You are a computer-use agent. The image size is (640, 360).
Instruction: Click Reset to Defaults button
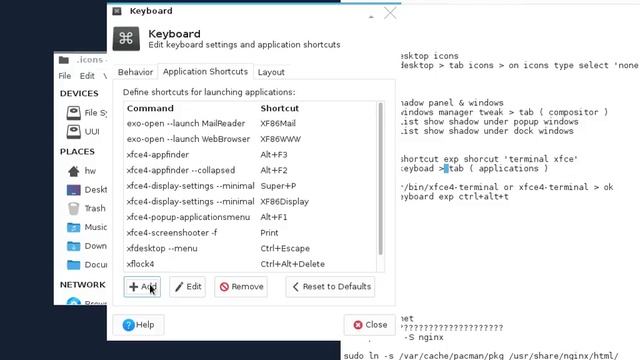[x=330, y=287]
